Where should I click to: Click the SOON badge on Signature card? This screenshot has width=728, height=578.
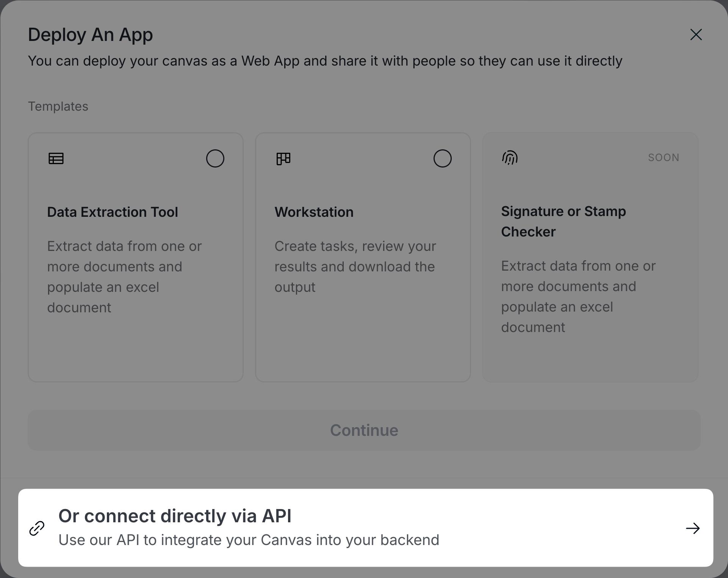click(x=663, y=158)
